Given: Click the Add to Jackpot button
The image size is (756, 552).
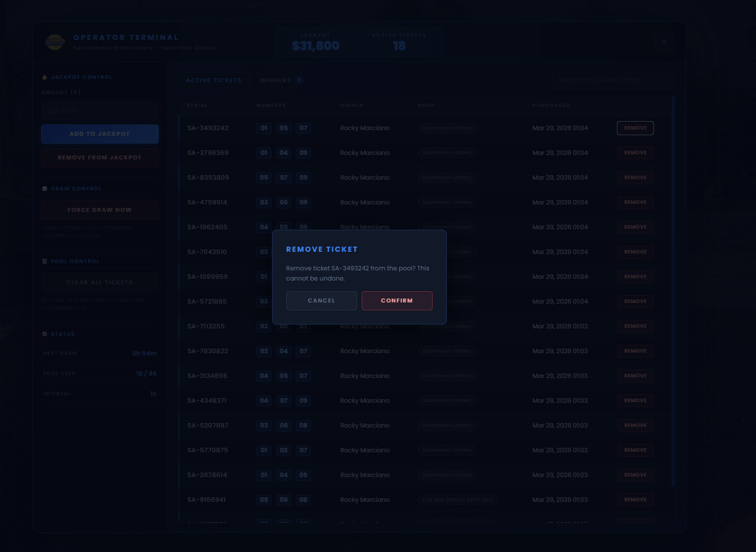Looking at the screenshot, I should click(x=100, y=134).
